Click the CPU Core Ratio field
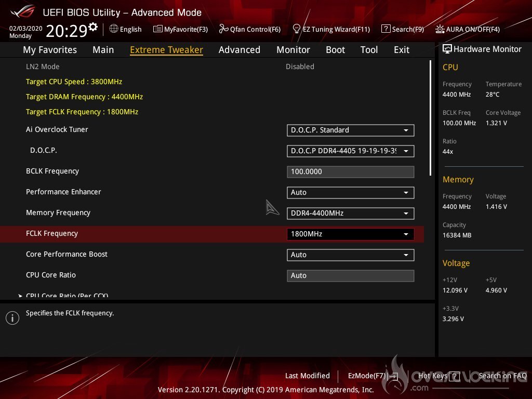 tap(351, 275)
